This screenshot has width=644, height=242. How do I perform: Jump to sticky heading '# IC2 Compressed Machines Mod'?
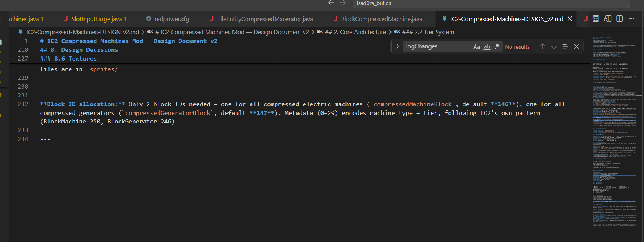coord(129,41)
